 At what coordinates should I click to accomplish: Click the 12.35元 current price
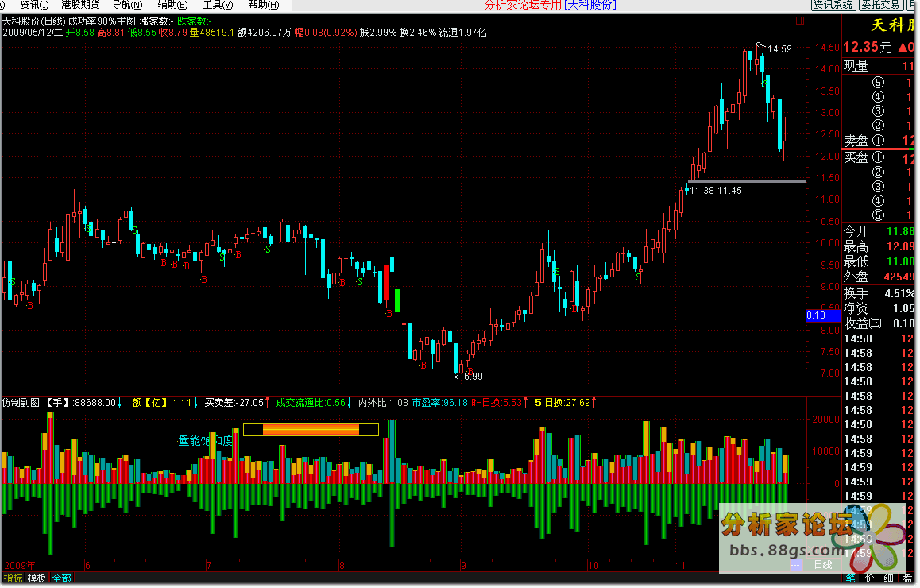pos(868,47)
